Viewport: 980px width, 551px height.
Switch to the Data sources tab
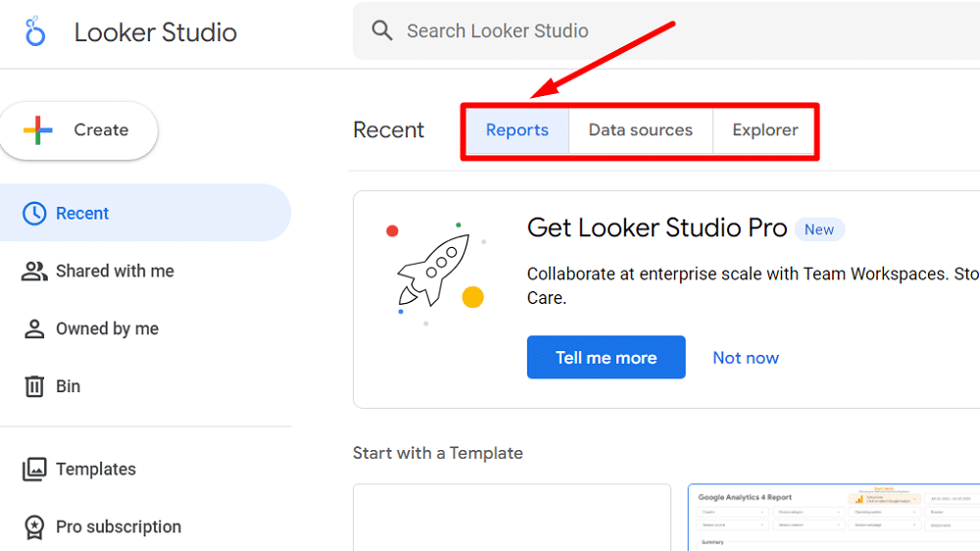641,130
